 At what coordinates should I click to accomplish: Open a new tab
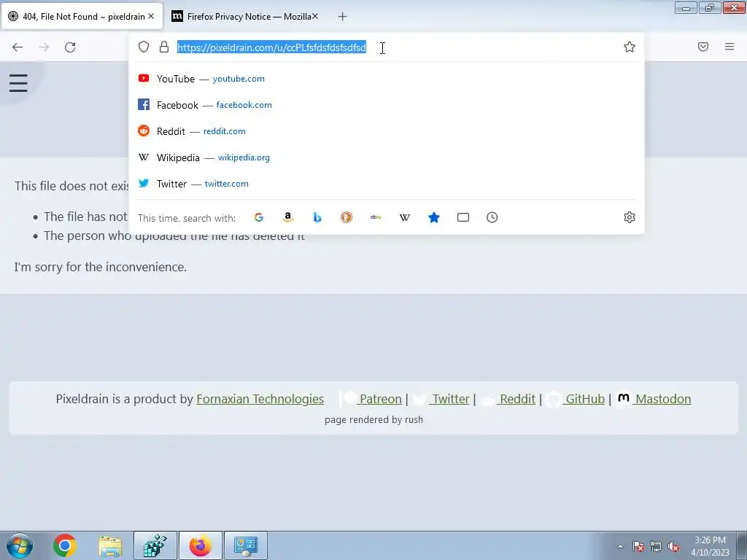pyautogui.click(x=343, y=17)
